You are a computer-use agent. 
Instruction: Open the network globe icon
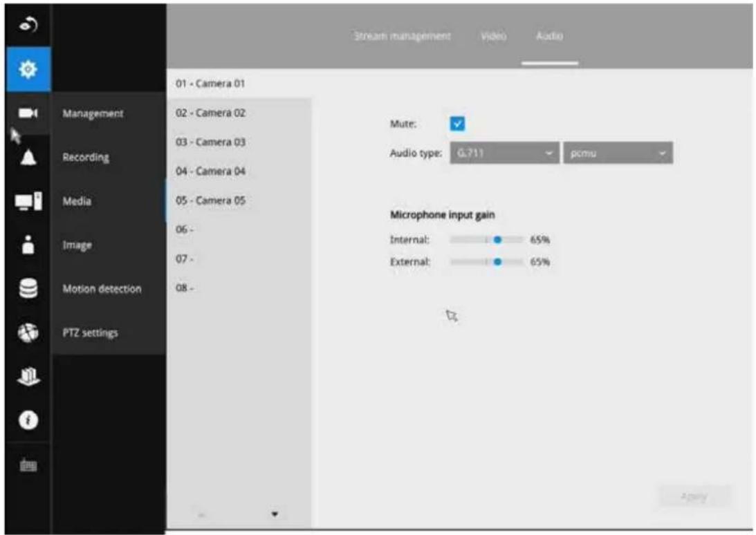click(x=28, y=332)
